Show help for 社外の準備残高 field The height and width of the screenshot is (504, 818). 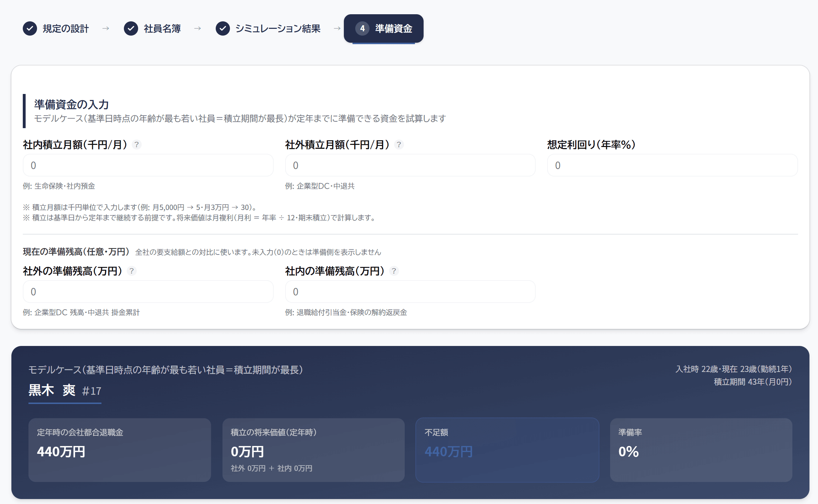tap(132, 271)
